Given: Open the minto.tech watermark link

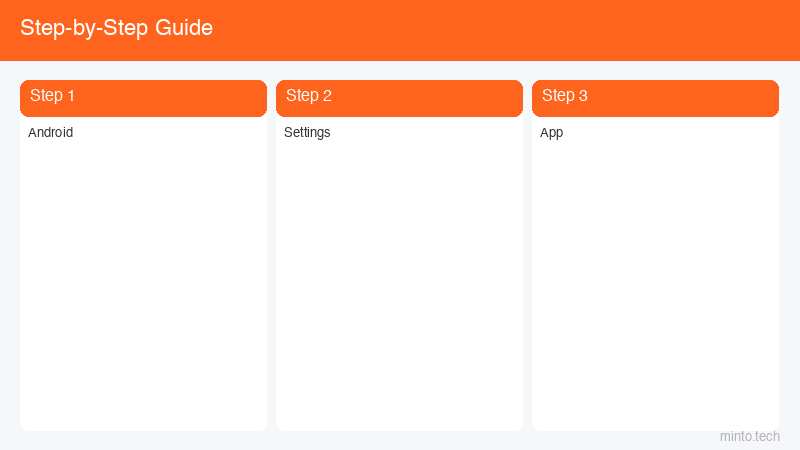Looking at the screenshot, I should coord(749,437).
